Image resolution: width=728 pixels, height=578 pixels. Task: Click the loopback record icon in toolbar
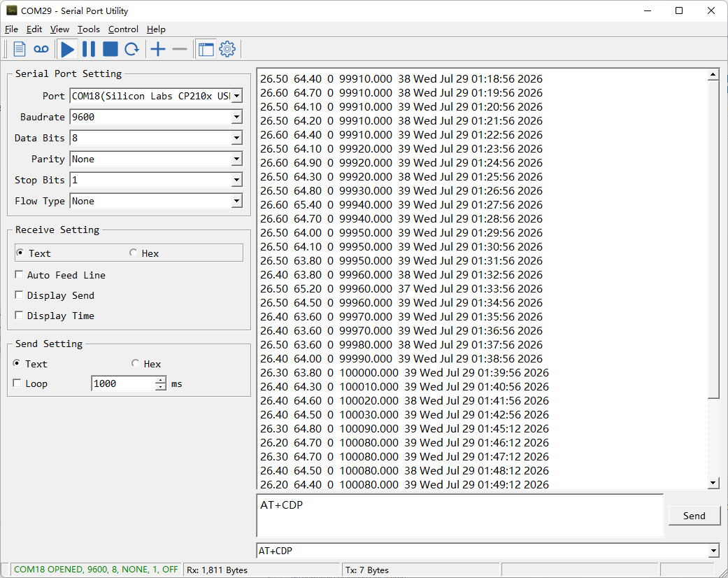(x=41, y=49)
